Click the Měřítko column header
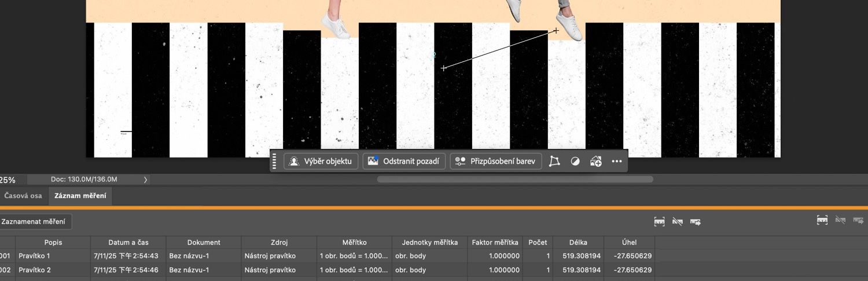The image size is (868, 281). tap(354, 242)
